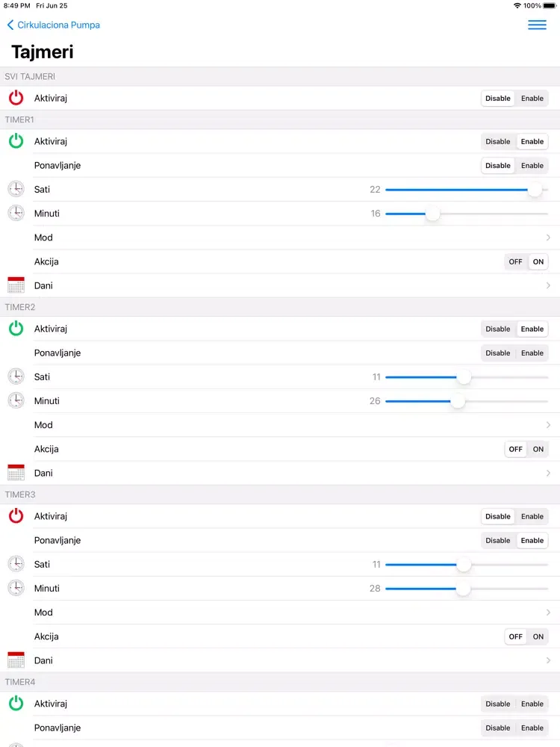
Task: Open the hamburger menu icon
Action: pyautogui.click(x=537, y=25)
